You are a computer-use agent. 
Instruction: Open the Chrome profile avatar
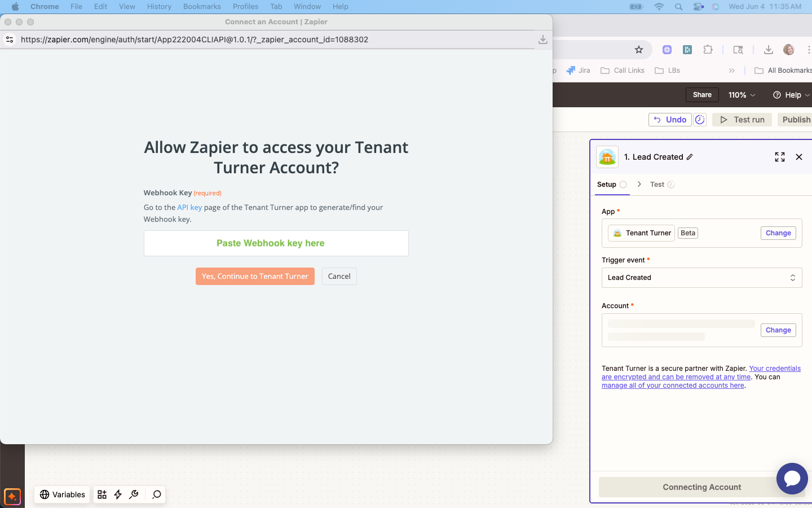(x=789, y=50)
